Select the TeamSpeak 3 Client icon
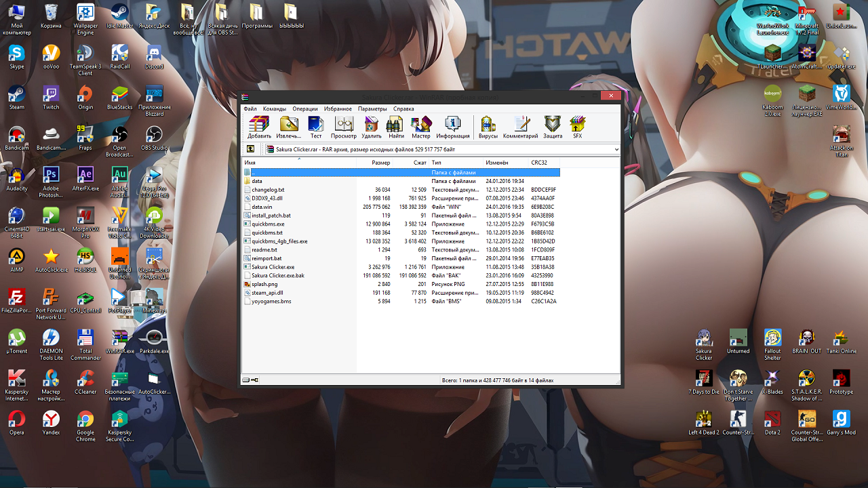The height and width of the screenshot is (488, 868). 85,60
